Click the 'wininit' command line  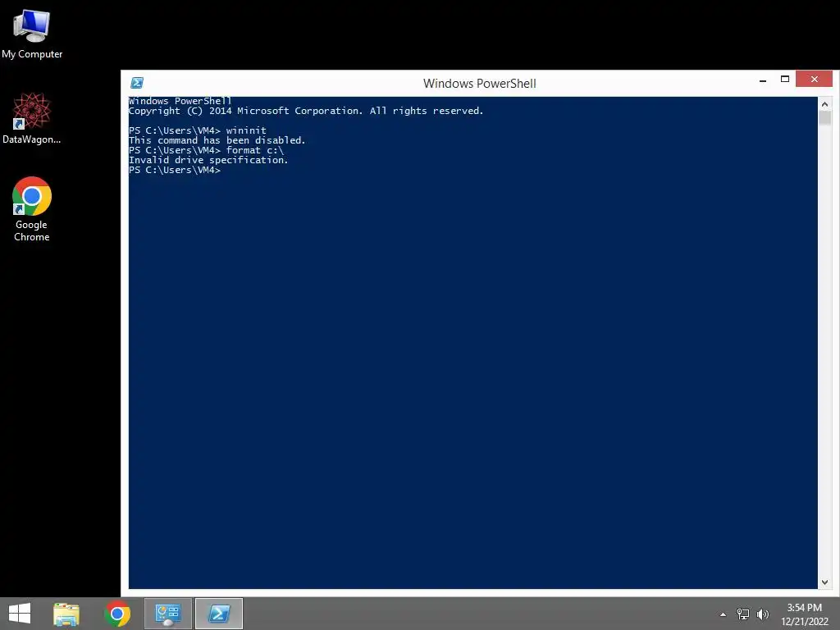click(197, 130)
